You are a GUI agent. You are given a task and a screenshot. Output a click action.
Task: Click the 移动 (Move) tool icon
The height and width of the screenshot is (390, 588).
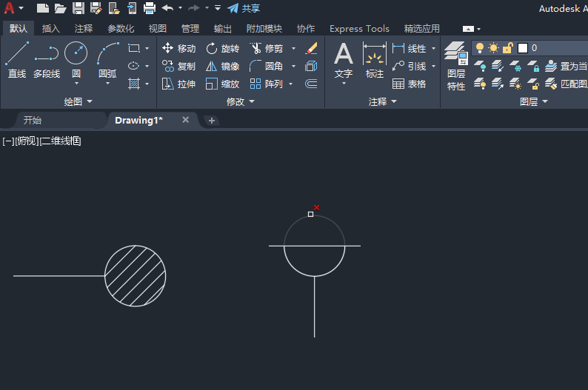coord(168,48)
